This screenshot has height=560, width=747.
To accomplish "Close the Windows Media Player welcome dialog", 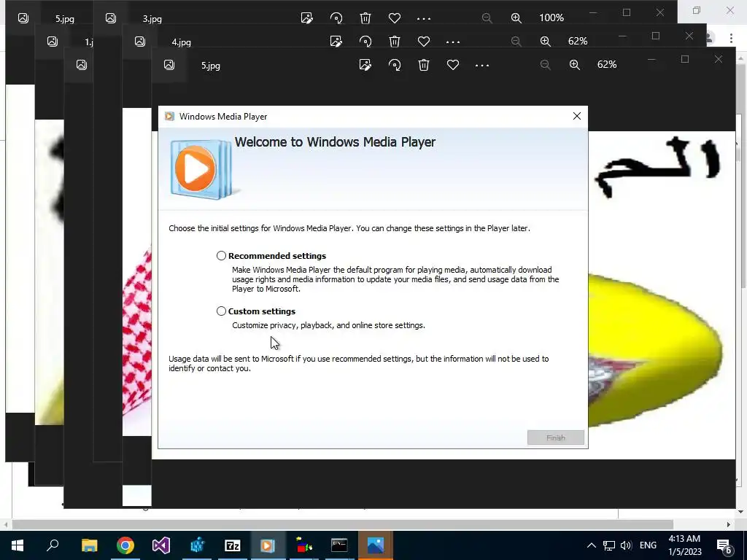I will coord(577,116).
